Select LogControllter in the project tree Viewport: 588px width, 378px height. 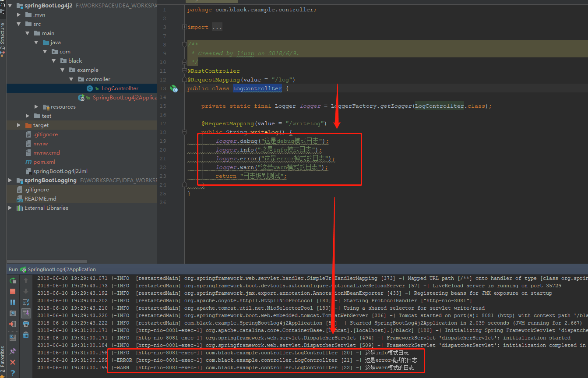(120, 88)
